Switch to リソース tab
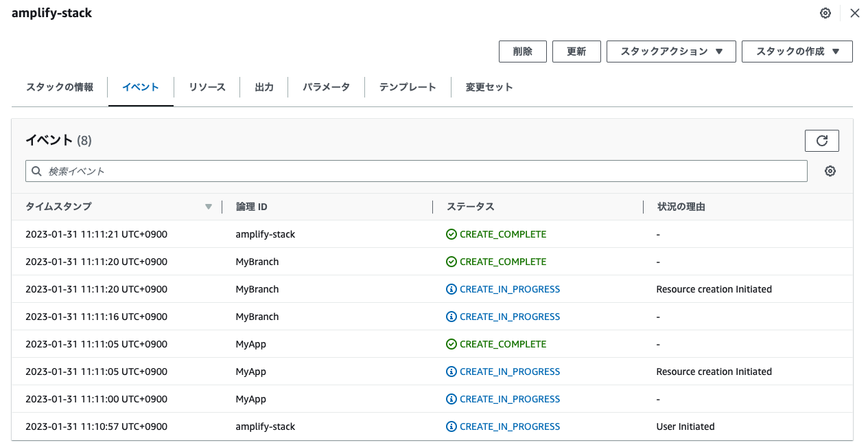 207,87
